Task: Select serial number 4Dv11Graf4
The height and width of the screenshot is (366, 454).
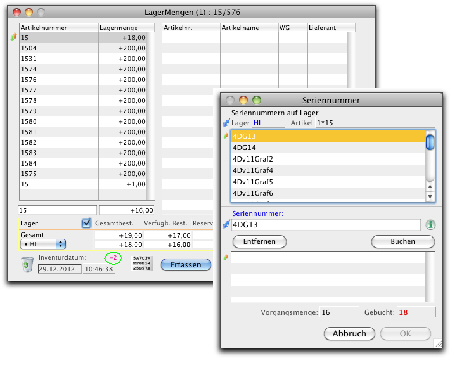Action: (x=328, y=170)
